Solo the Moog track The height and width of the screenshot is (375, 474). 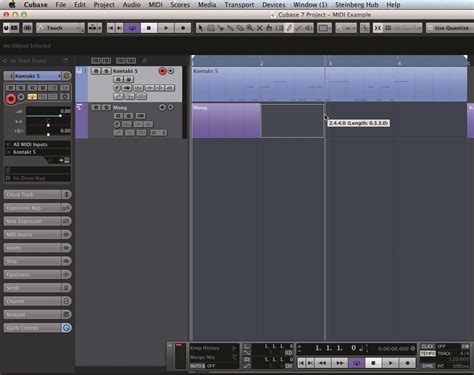coord(106,107)
